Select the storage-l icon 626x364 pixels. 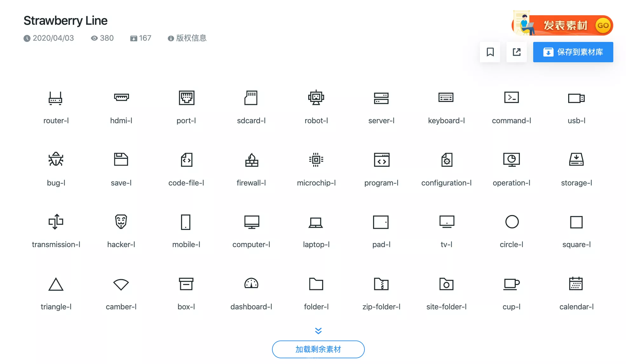click(x=576, y=159)
